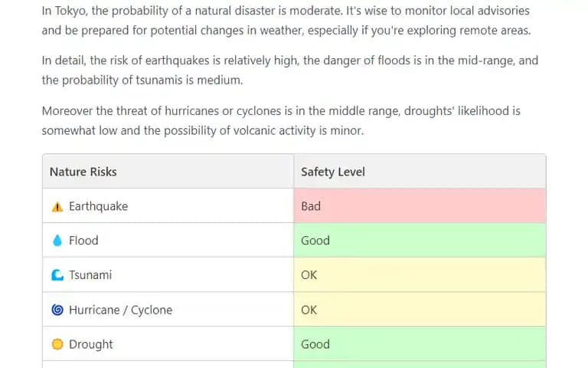Click the Flood row label
This screenshot has height=368, width=588.
(83, 240)
